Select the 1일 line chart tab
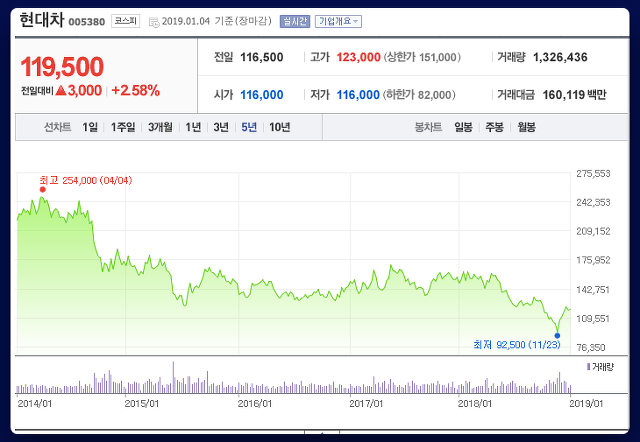The height and width of the screenshot is (442, 640). click(x=90, y=127)
